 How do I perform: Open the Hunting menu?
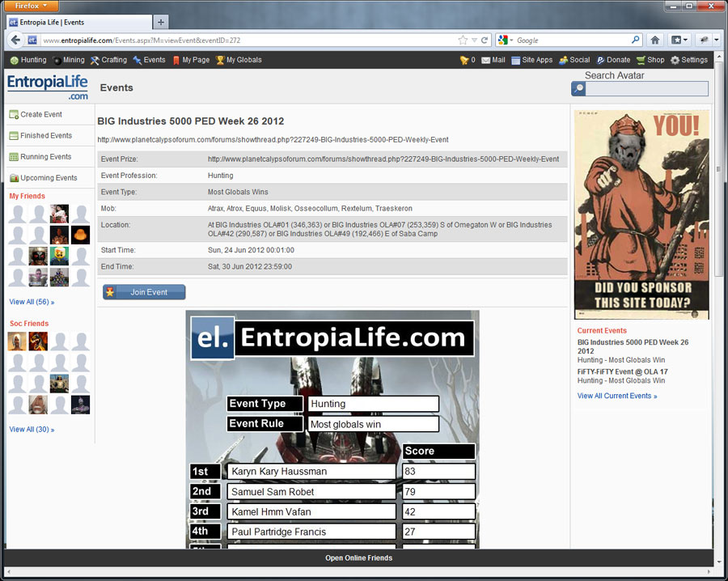pyautogui.click(x=28, y=60)
